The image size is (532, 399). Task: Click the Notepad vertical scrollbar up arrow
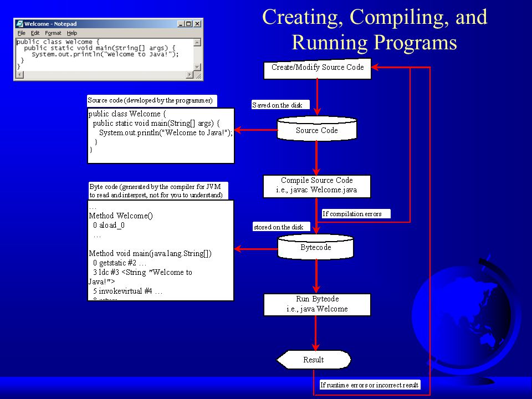(x=197, y=43)
